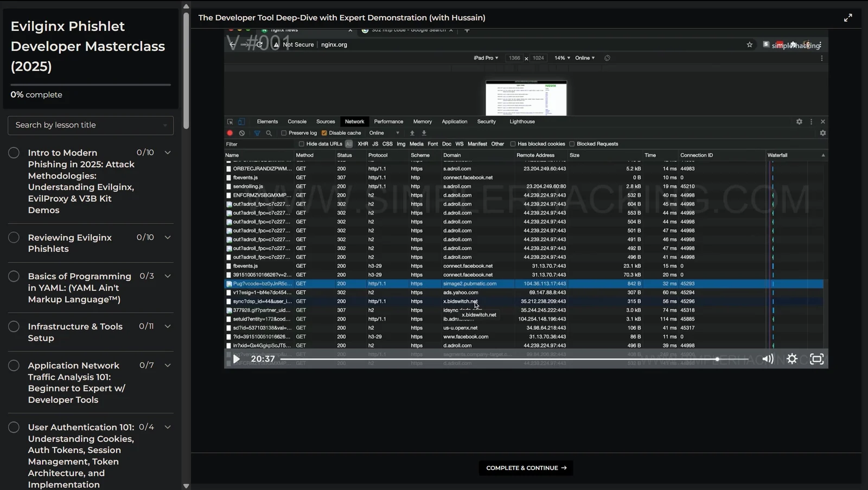Open the video player settings gear
868x490 pixels.
click(792, 359)
